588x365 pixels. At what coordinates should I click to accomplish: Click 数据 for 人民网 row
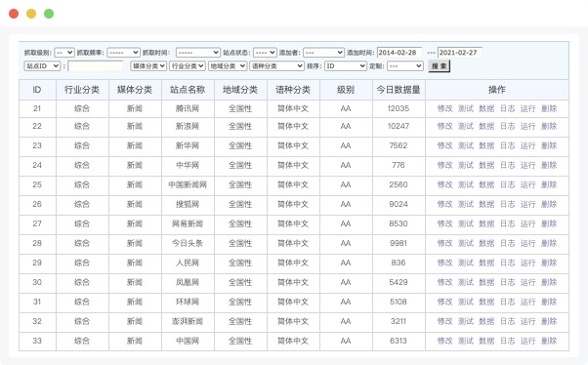pos(486,263)
